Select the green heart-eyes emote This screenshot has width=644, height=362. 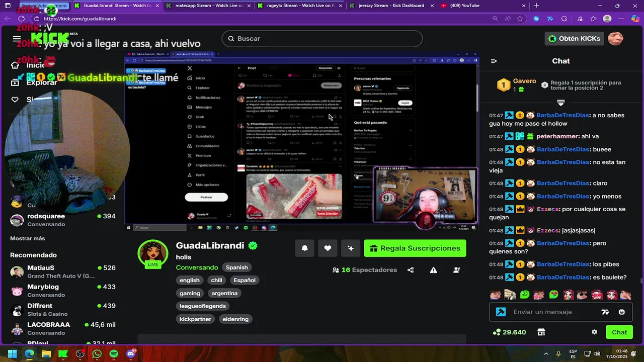(x=553, y=295)
